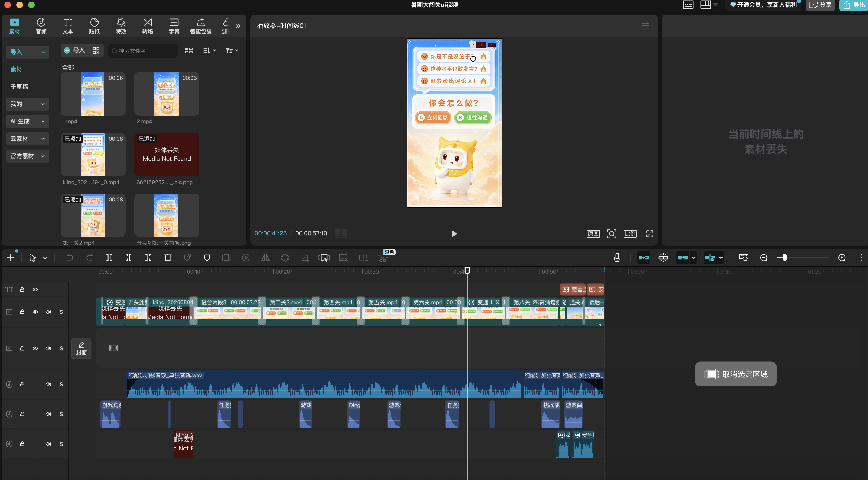Screen dimensions: 868x480
Task: Click the undo arrow in timeline toolbar
Action: [x=70, y=258]
